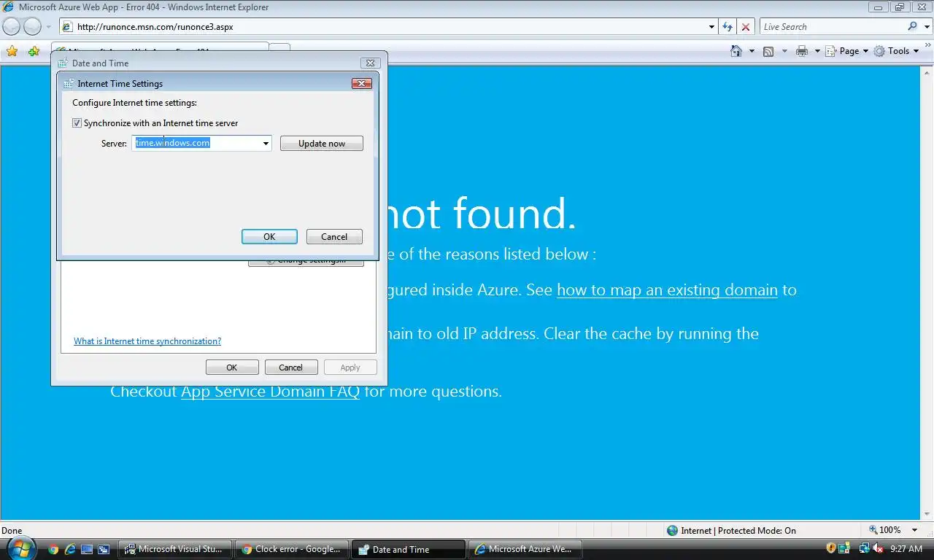
Task: Expand the time Server dropdown list
Action: (266, 144)
